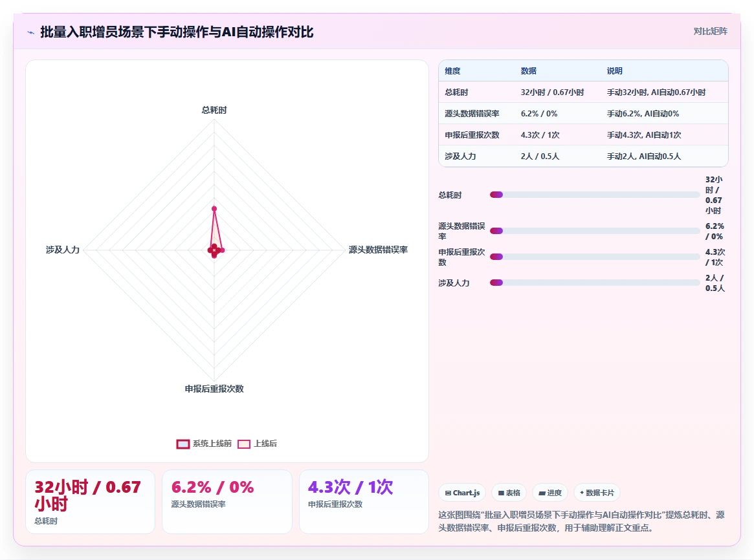This screenshot has height=560, width=754.
Task: Click the 对比矩阵 label in the header
Action: tap(710, 31)
